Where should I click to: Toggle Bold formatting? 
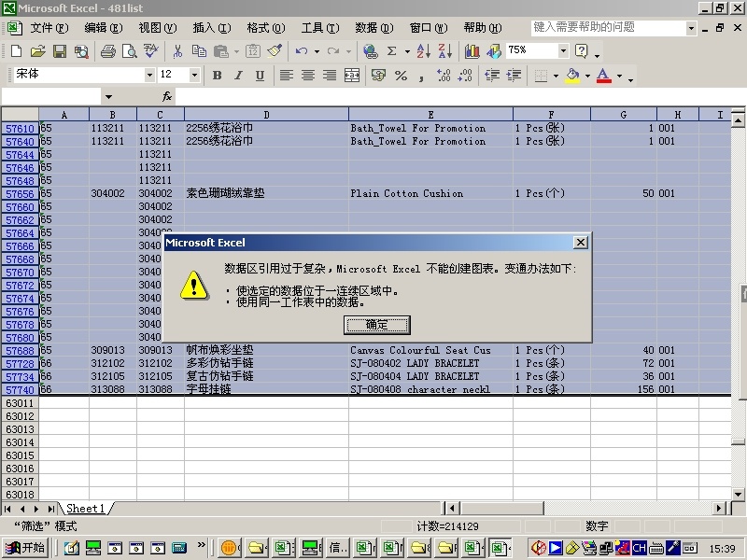[x=218, y=76]
